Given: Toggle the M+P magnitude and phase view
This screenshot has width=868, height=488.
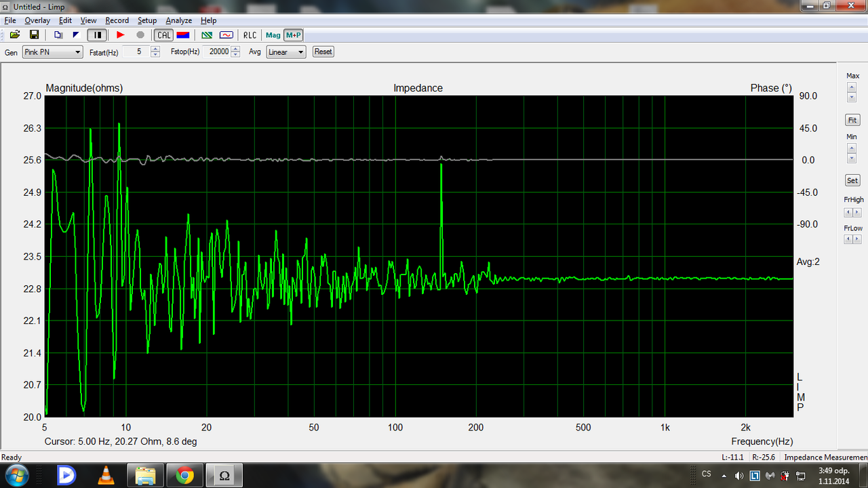Looking at the screenshot, I should pyautogui.click(x=294, y=35).
